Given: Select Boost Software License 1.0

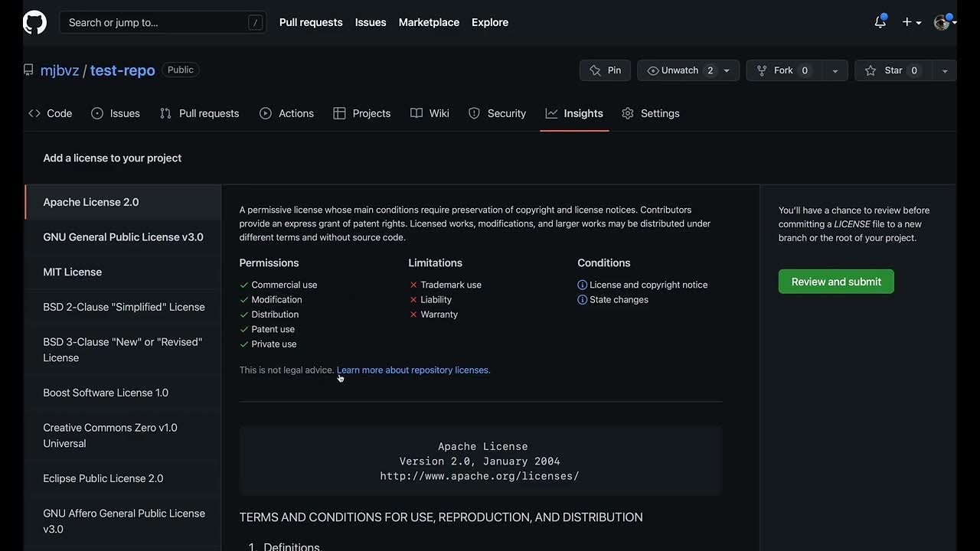Looking at the screenshot, I should [x=122, y=393].
